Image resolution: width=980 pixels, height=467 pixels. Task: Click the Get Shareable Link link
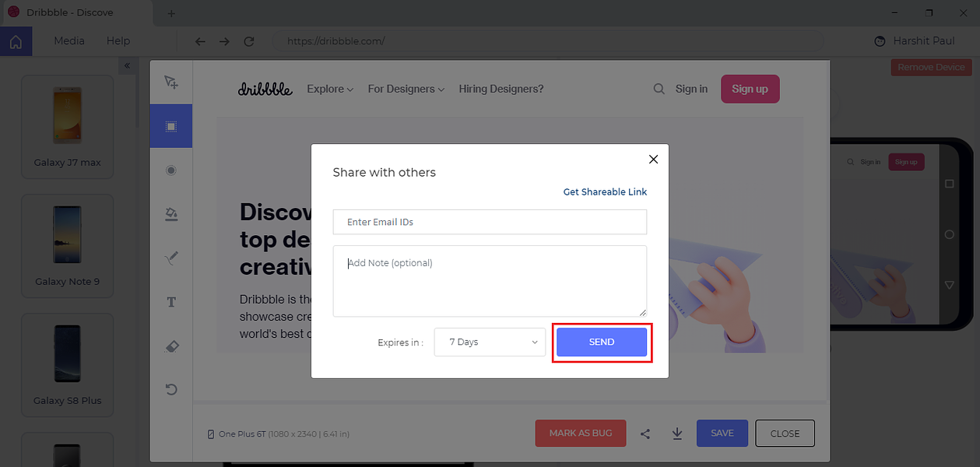[605, 192]
